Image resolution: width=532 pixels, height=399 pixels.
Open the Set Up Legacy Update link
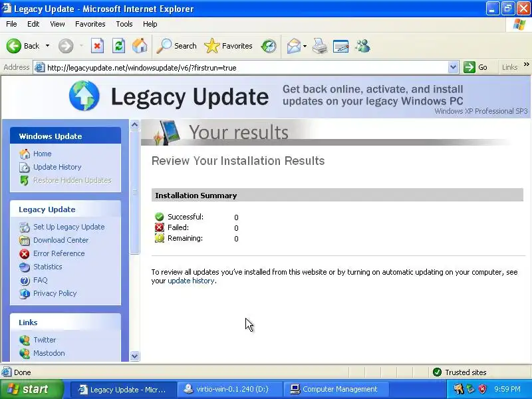click(x=69, y=227)
